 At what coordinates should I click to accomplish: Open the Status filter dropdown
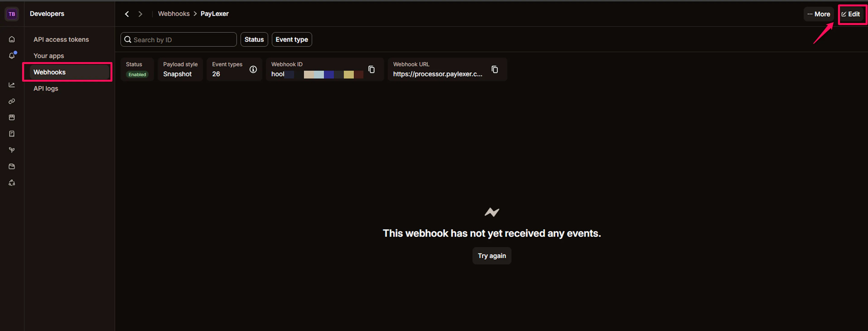254,39
